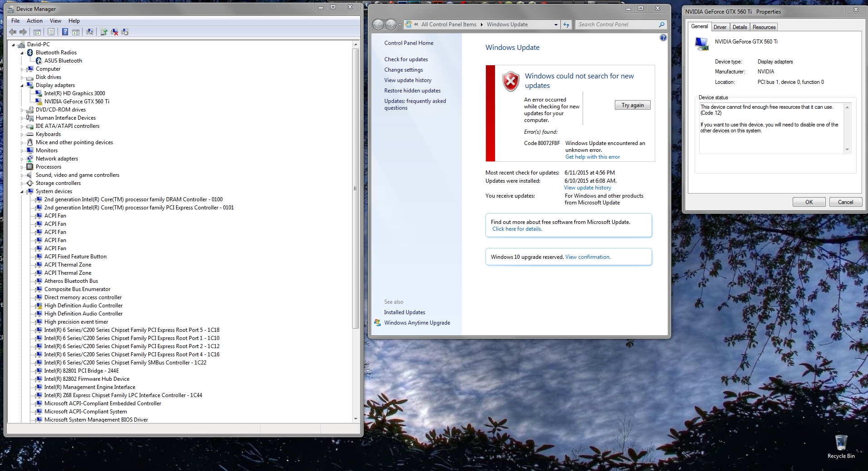Image resolution: width=868 pixels, height=471 pixels.
Task: Toggle the Show/Hide Console Tree toolbar icon
Action: (37, 32)
